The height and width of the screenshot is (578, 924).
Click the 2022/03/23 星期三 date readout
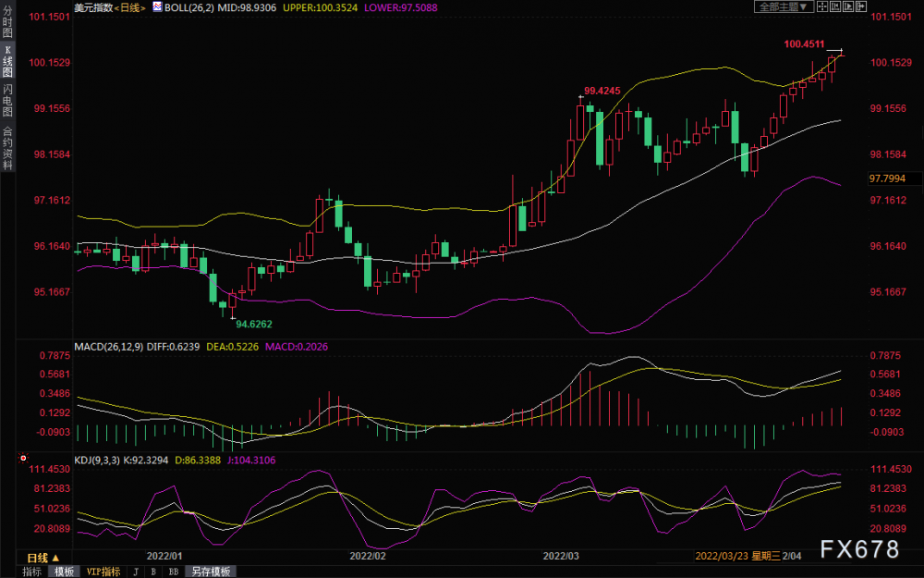[x=737, y=556]
